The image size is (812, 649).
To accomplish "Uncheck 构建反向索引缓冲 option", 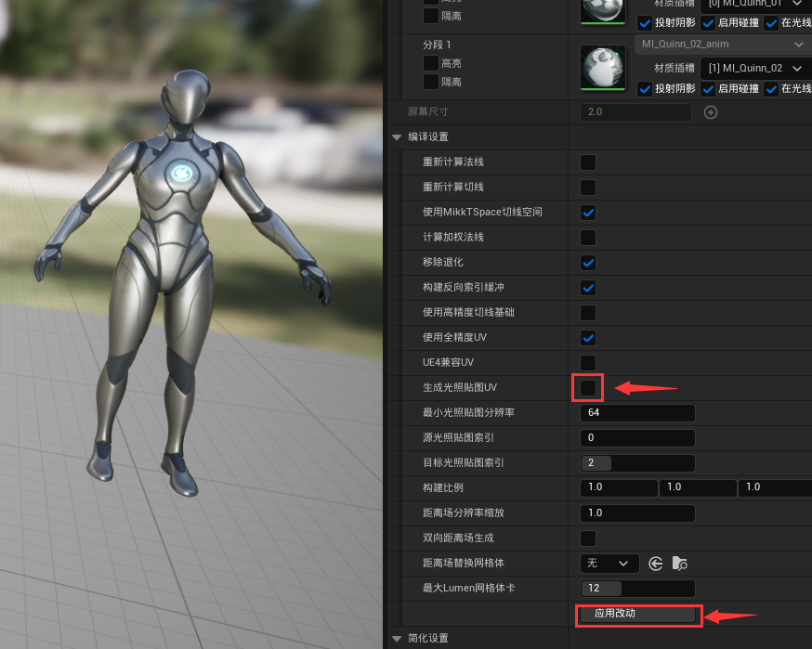I will [588, 288].
